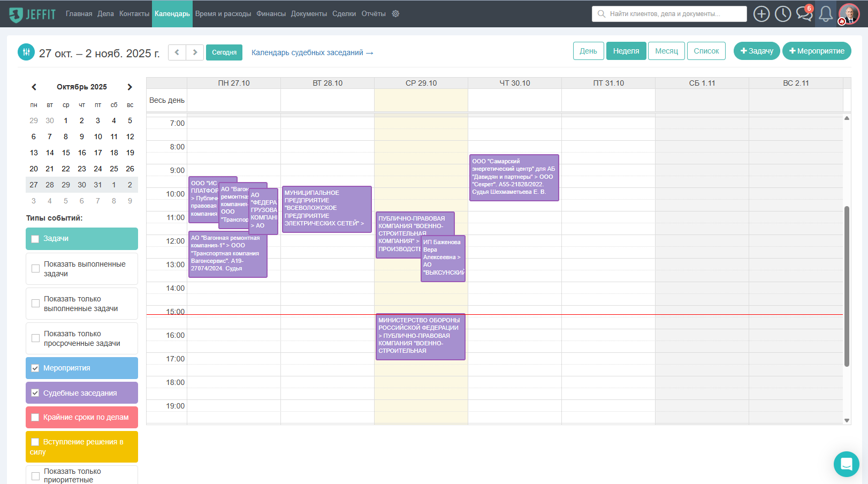Viewport: 868px width, 484px height.
Task: Open the notifications bell
Action: coord(825,14)
